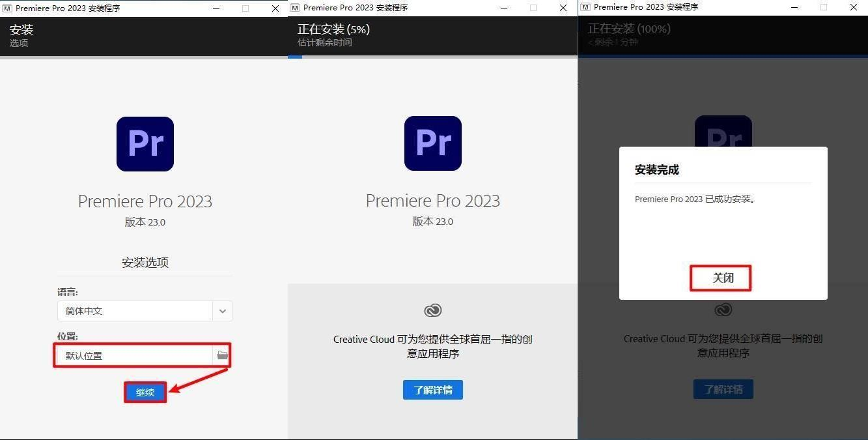Open the 简体中文 language combo box
The height and width of the screenshot is (440, 868).
pos(145,311)
